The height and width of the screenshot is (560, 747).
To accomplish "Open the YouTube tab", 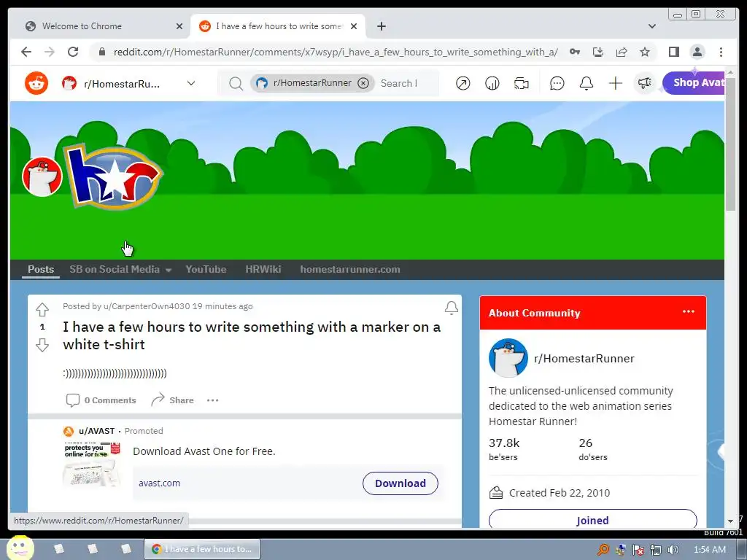I will click(206, 269).
